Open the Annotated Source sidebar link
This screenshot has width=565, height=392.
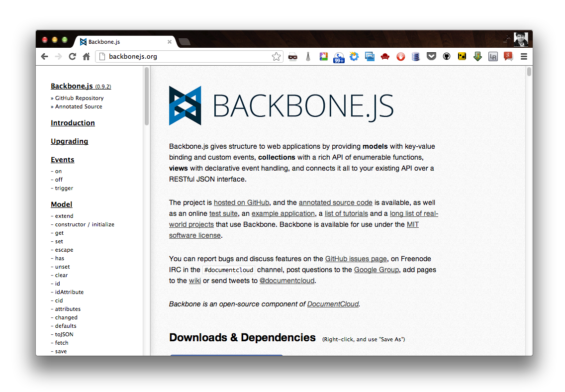tap(79, 106)
